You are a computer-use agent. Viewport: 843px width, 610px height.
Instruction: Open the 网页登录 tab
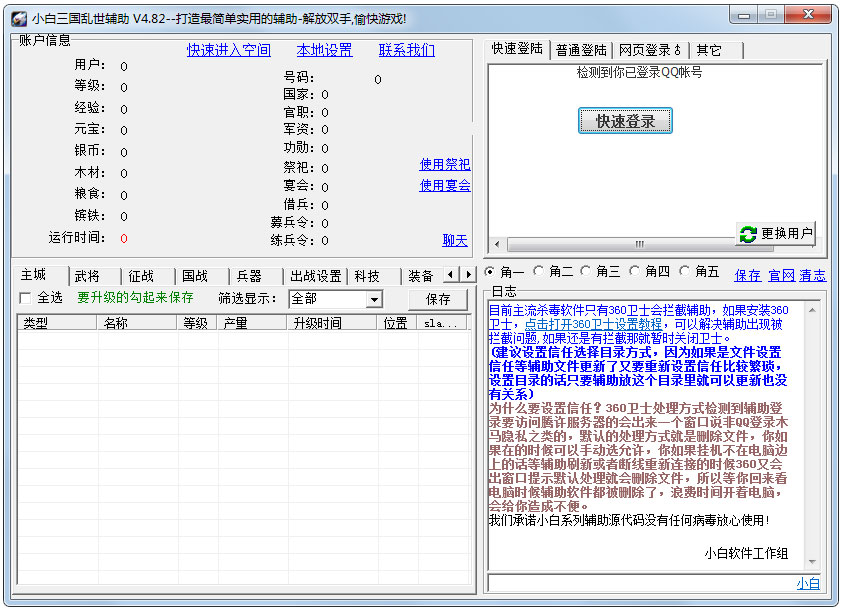click(x=649, y=50)
